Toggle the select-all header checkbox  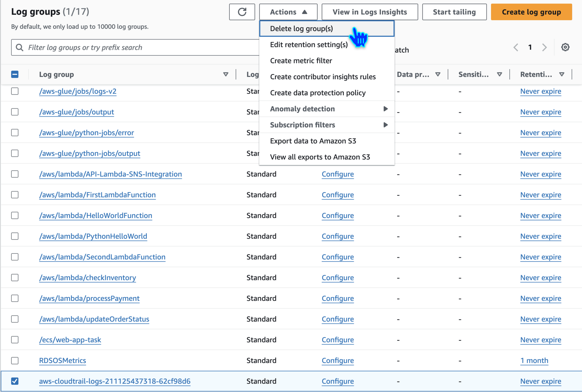[x=15, y=74]
